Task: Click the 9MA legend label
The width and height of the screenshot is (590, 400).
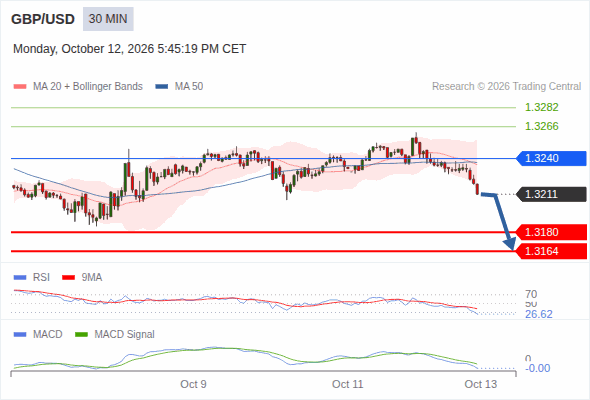Action: pos(92,278)
